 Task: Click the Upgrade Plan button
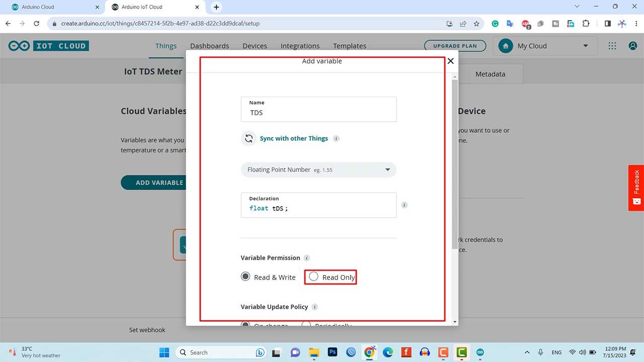tap(455, 46)
